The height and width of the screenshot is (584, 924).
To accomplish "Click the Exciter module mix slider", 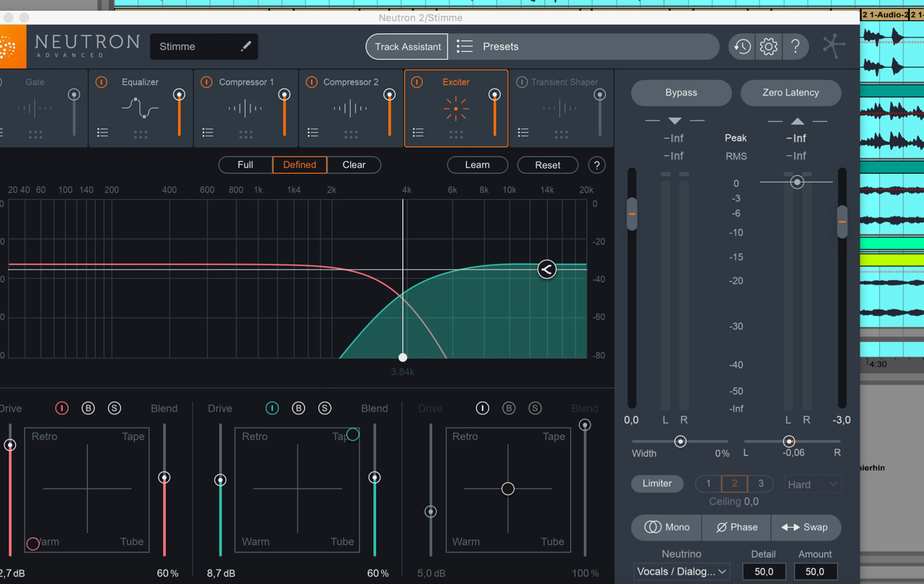I will coord(494,114).
